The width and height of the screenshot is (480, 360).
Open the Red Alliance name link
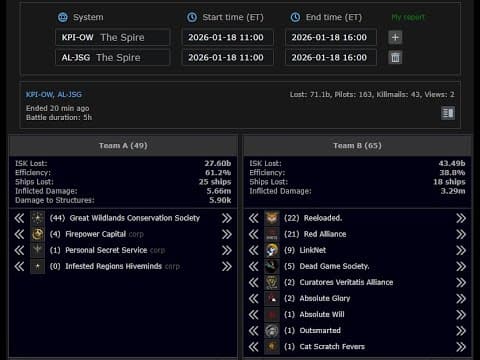click(x=325, y=234)
